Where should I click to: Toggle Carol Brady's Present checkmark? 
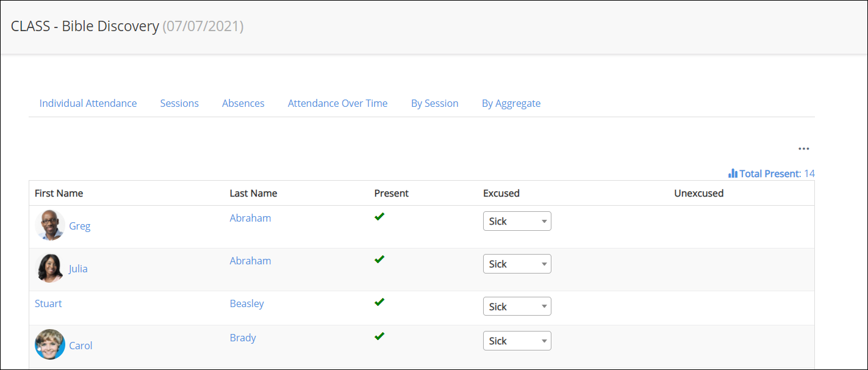coord(379,336)
